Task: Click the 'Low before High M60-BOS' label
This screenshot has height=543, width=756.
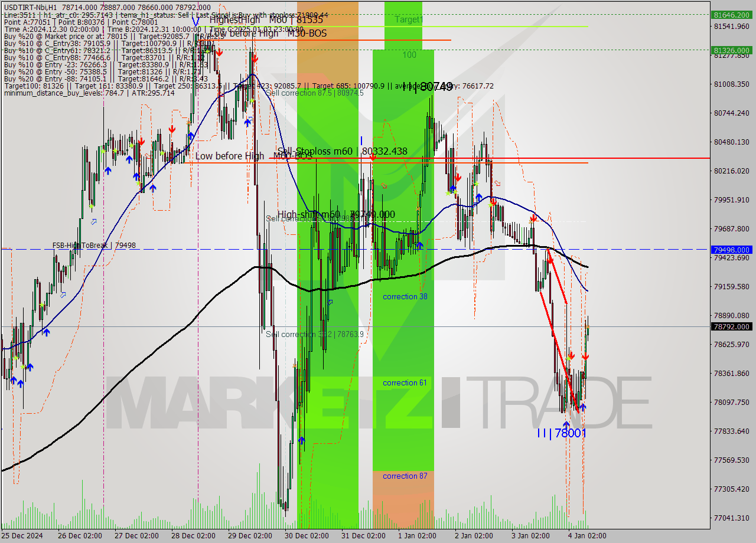Action: click(x=253, y=156)
